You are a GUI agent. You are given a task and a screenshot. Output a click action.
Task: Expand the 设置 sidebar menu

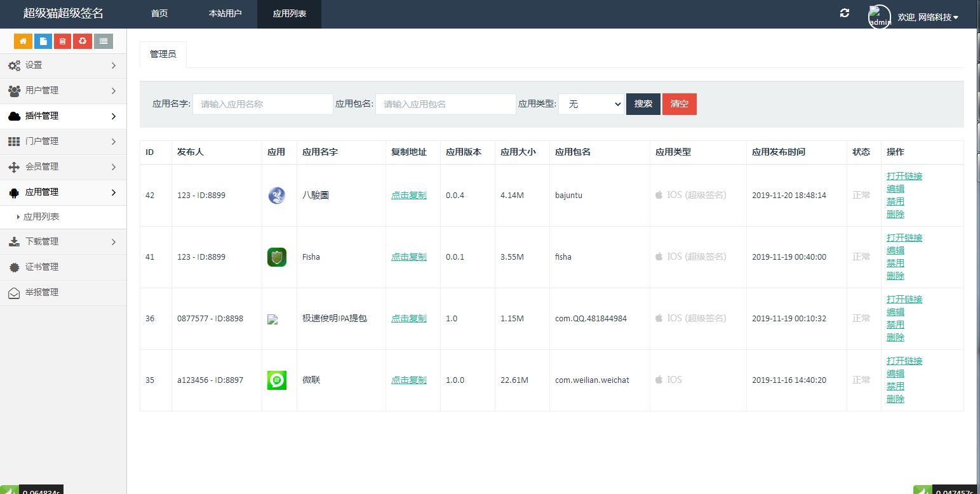pos(63,65)
